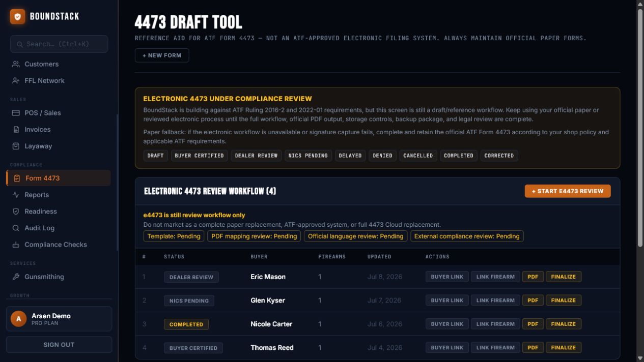Click Link Firearm for Glen Kyser

495,300
